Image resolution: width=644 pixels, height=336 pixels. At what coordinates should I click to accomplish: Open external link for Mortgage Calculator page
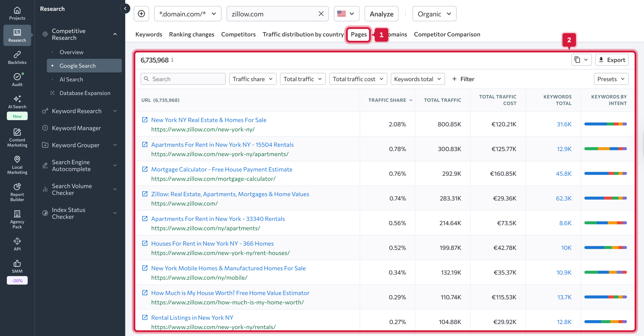145,169
